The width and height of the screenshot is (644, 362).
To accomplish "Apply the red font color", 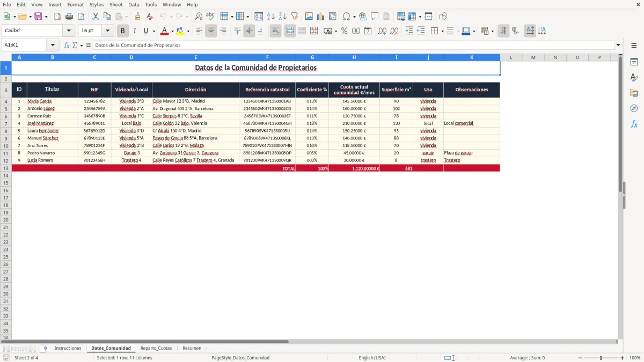I will [164, 31].
